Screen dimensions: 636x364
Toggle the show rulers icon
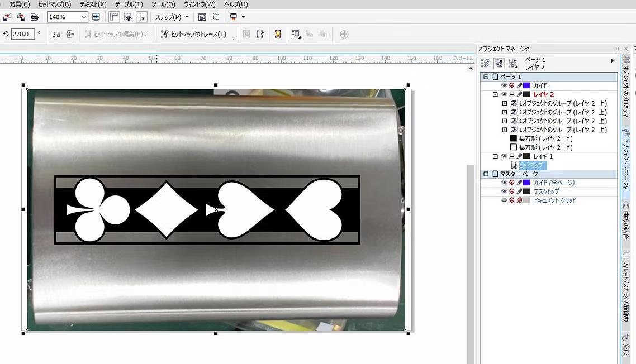pyautogui.click(x=114, y=17)
